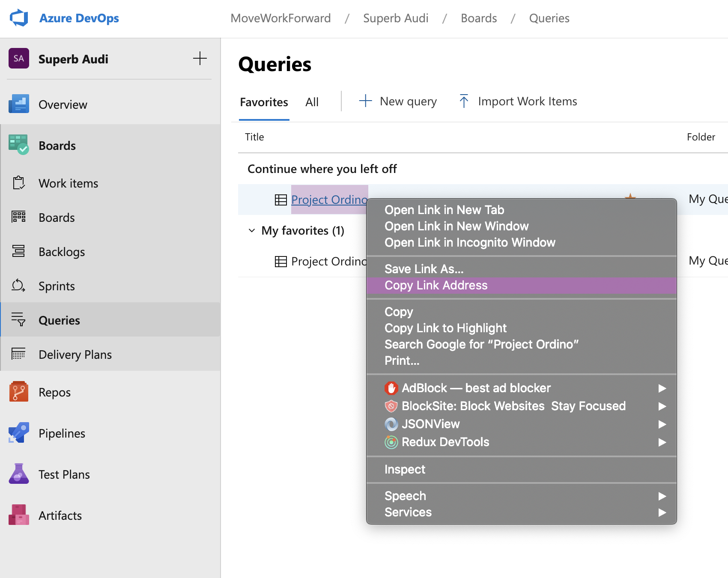Viewport: 728px width, 578px height.
Task: Select Open Link in New Tab
Action: 444,210
